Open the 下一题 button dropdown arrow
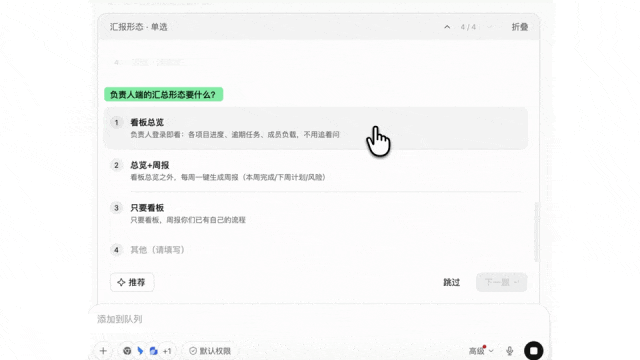The image size is (640, 360). coord(517,282)
